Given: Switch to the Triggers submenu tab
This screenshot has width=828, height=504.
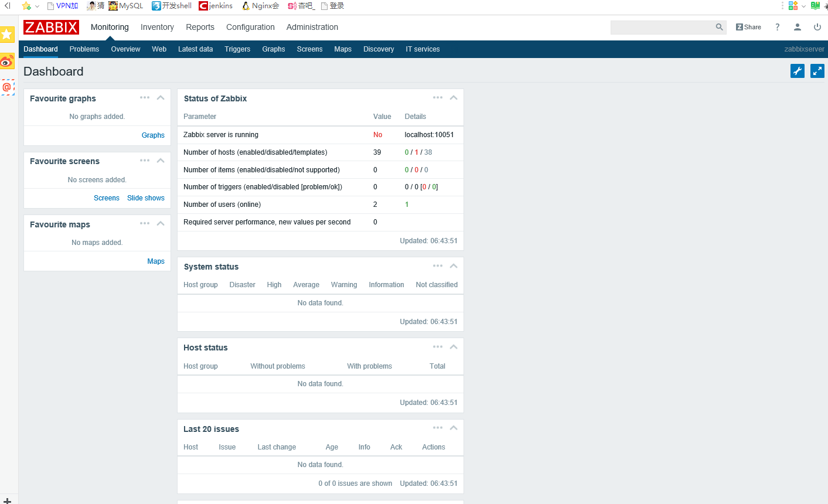Looking at the screenshot, I should click(237, 49).
